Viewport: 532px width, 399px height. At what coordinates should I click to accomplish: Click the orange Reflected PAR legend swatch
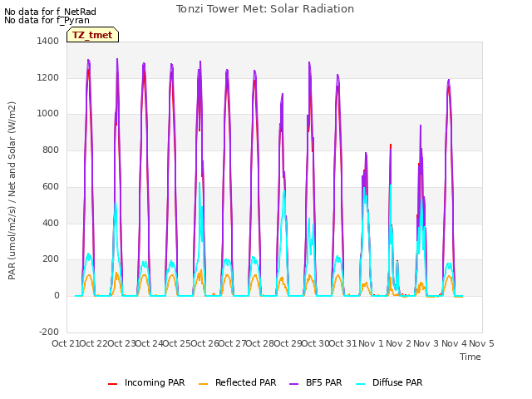(203, 384)
